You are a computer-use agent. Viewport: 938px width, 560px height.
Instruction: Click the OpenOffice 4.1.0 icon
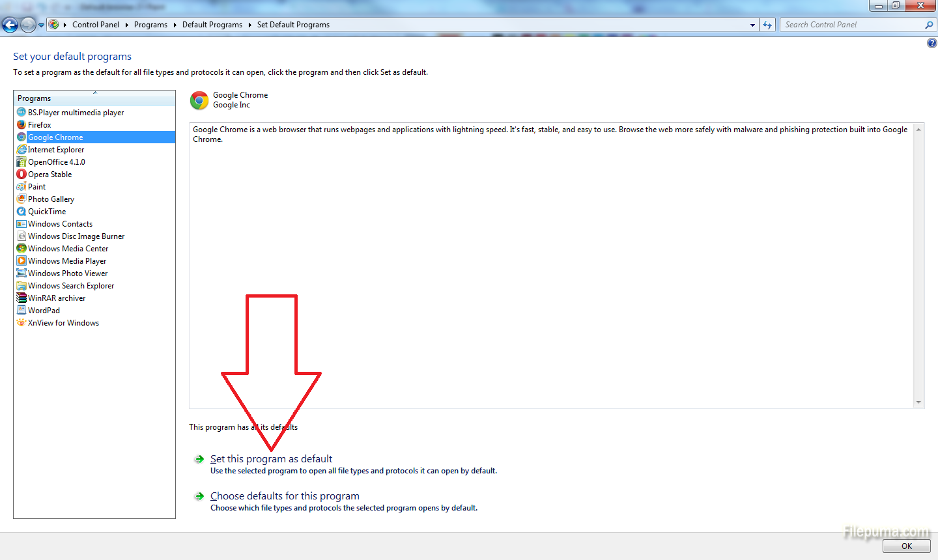click(x=21, y=162)
